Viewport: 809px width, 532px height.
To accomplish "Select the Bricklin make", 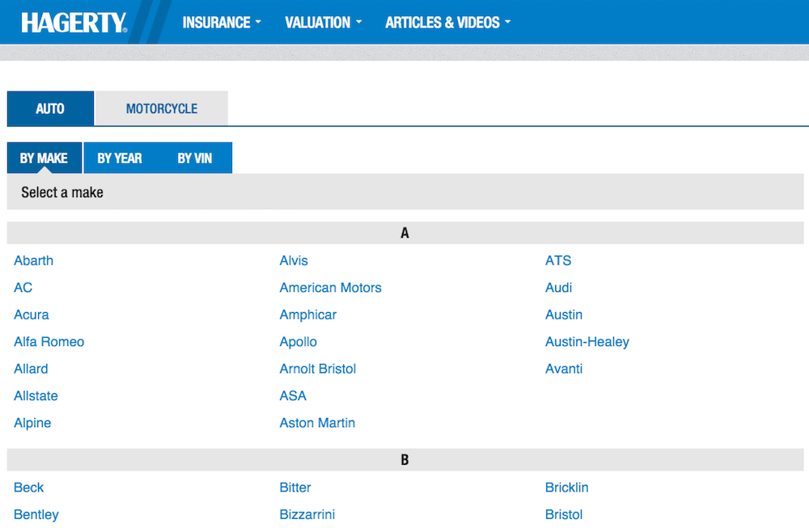I will coord(566,488).
